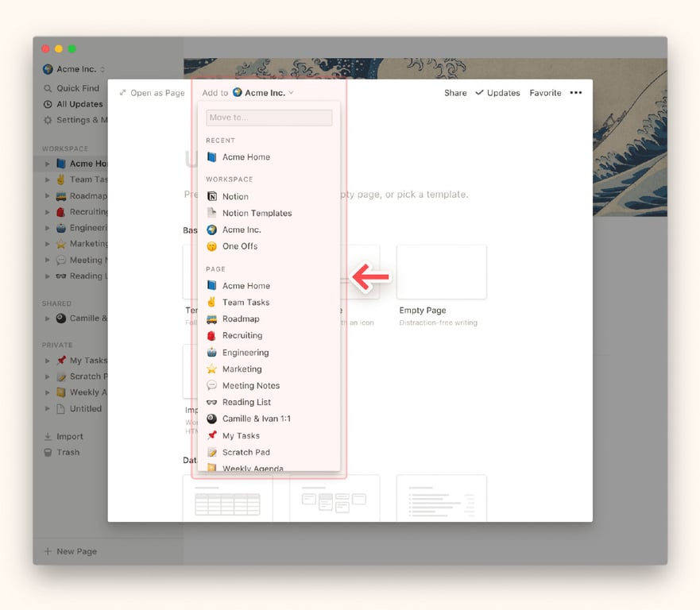Click Marketing star icon in dropdown

(x=211, y=369)
